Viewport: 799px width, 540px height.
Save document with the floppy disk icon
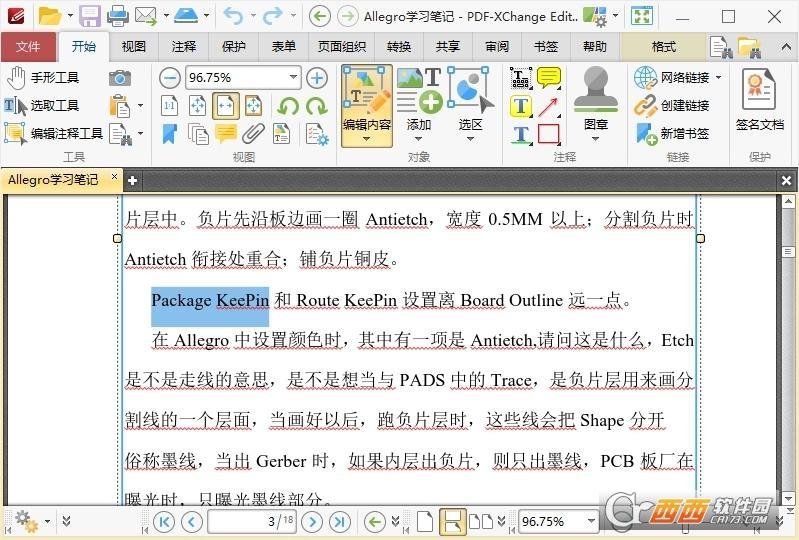point(90,16)
